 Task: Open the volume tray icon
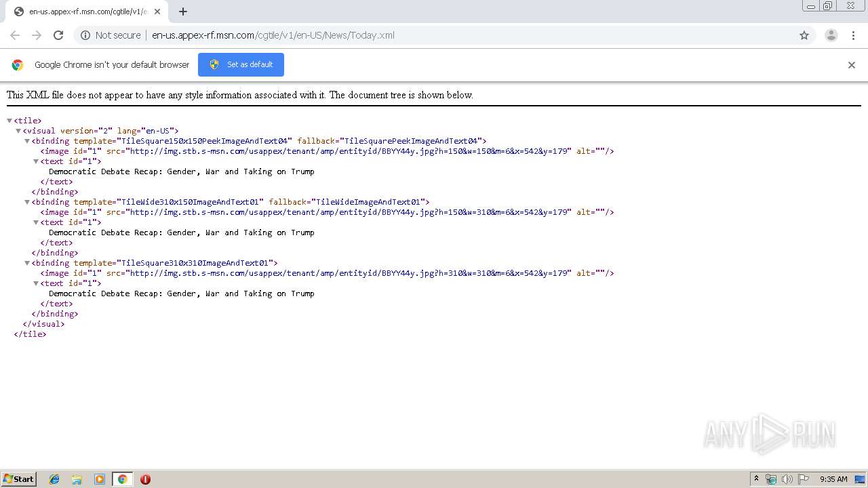click(x=787, y=479)
